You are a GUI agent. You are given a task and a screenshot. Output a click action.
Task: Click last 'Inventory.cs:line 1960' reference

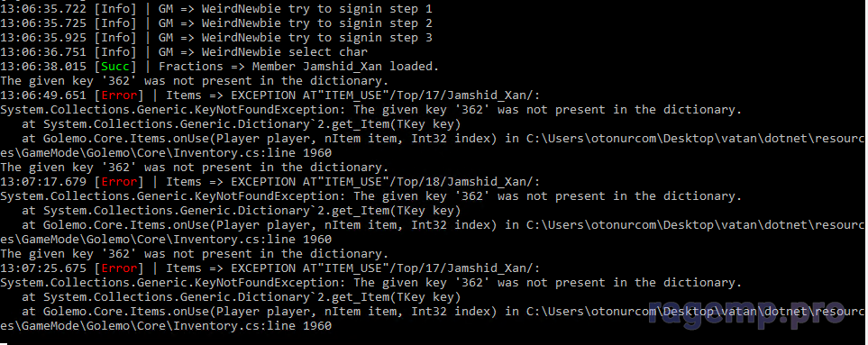(252, 325)
